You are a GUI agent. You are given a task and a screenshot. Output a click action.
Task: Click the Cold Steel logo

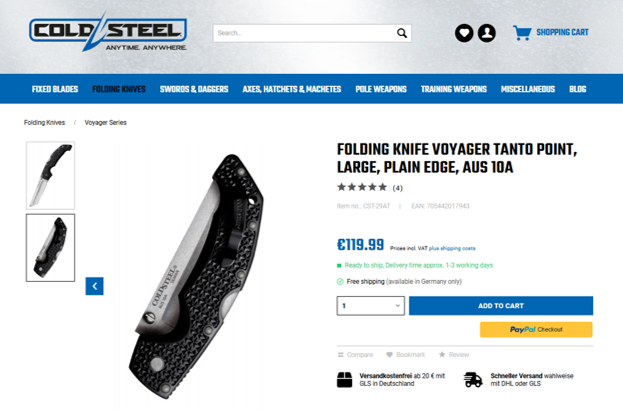click(108, 32)
